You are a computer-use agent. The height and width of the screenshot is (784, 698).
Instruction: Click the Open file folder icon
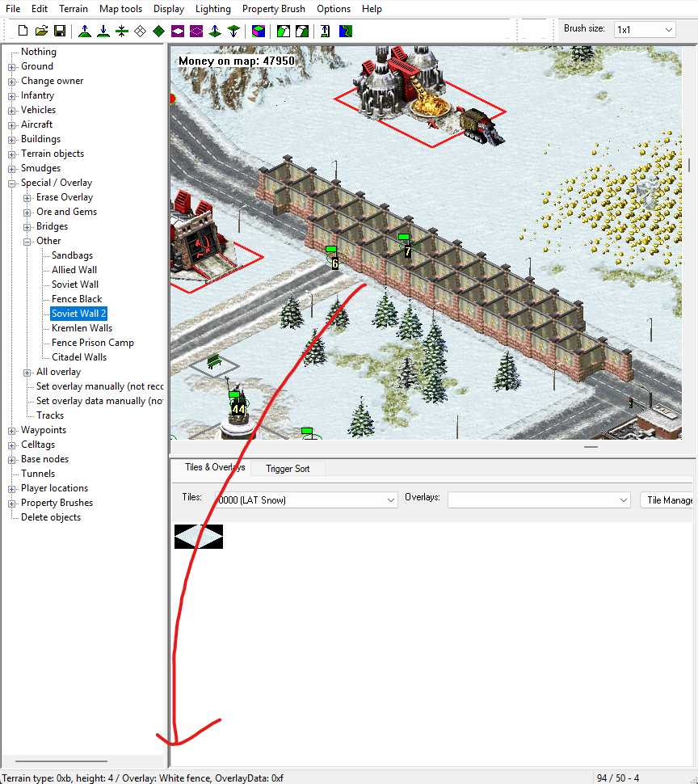tap(42, 31)
